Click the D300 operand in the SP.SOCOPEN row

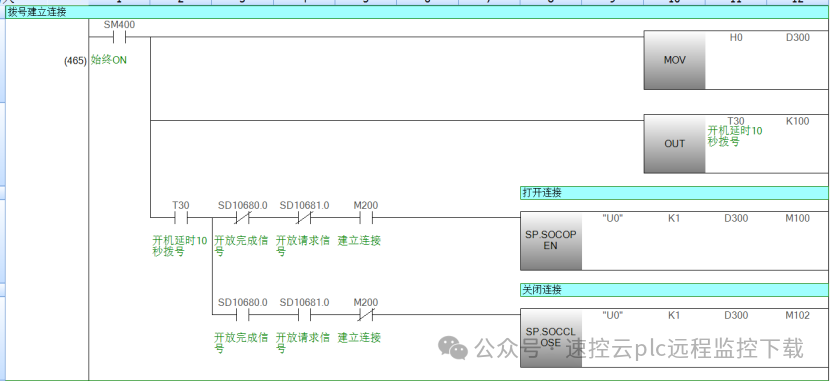click(x=736, y=218)
